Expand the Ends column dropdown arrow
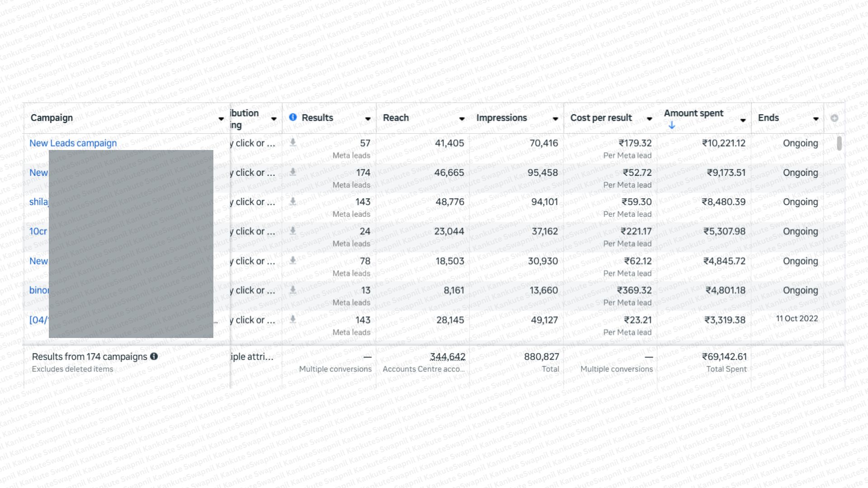The image size is (868, 488). 816,119
